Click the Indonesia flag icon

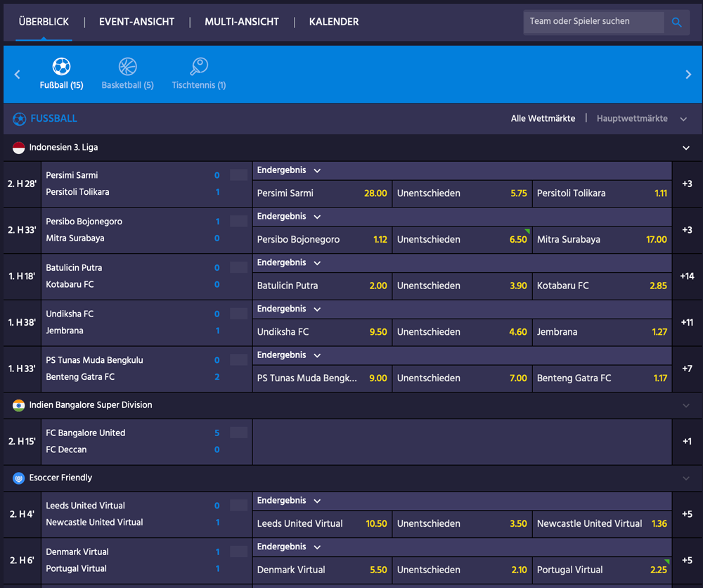coord(19,148)
